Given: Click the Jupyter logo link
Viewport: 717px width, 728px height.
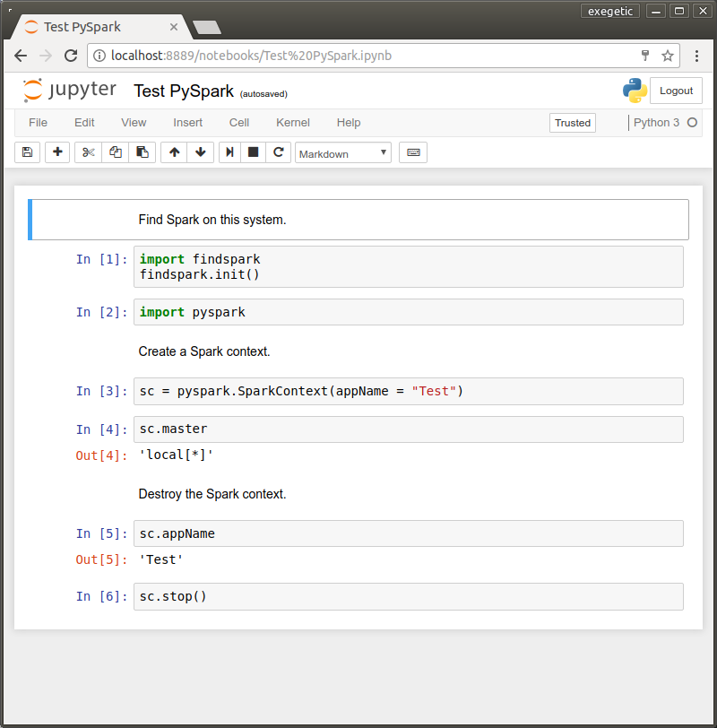Looking at the screenshot, I should [70, 91].
